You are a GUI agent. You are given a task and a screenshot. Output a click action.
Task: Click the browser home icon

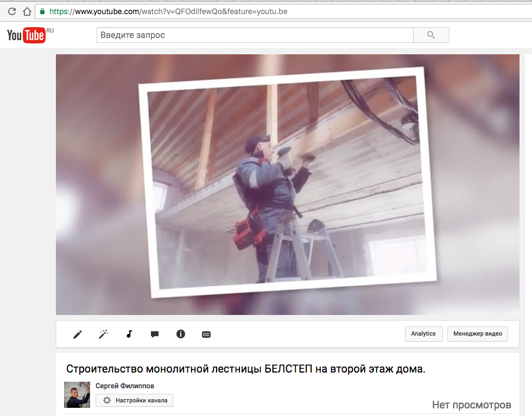pyautogui.click(x=27, y=11)
